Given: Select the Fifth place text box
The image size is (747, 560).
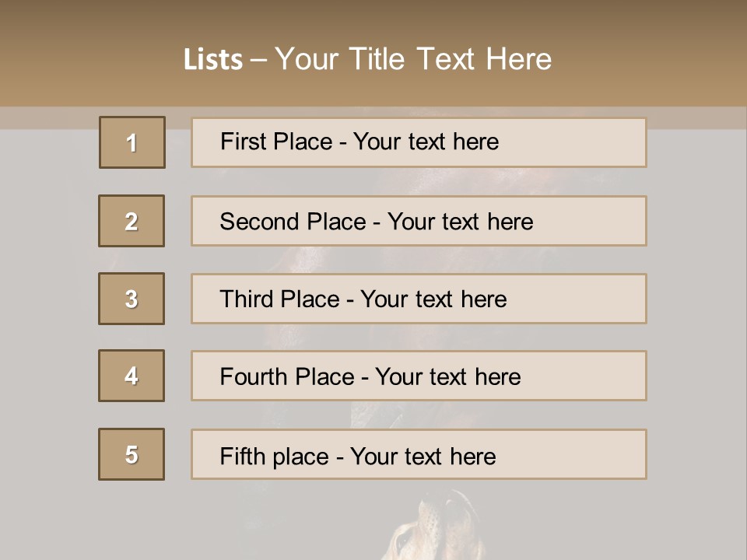Looking at the screenshot, I should click(419, 453).
